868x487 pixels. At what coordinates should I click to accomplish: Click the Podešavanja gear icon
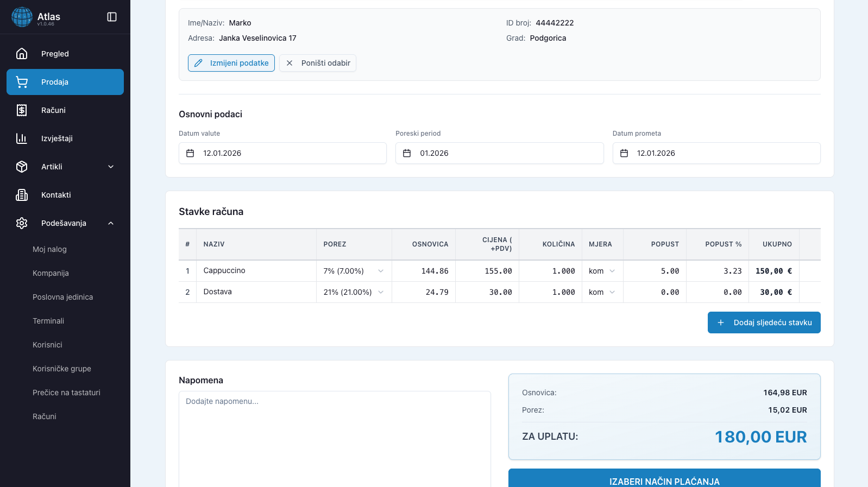(x=22, y=223)
